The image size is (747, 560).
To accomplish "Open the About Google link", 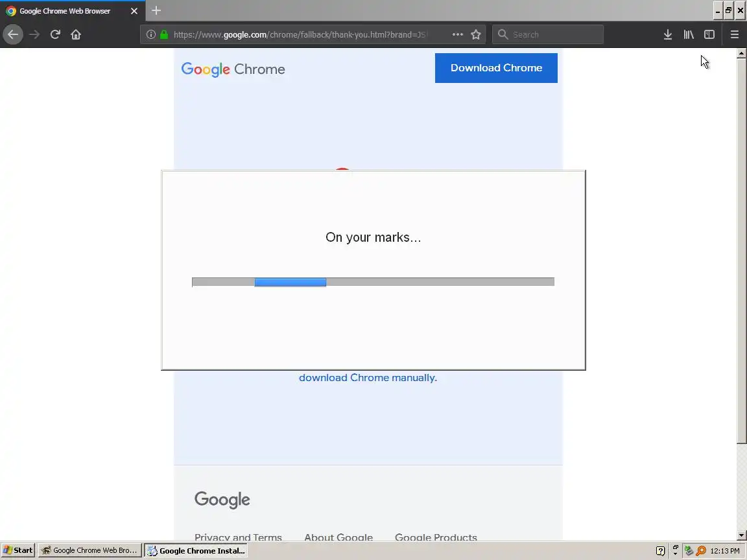I will [x=338, y=537].
